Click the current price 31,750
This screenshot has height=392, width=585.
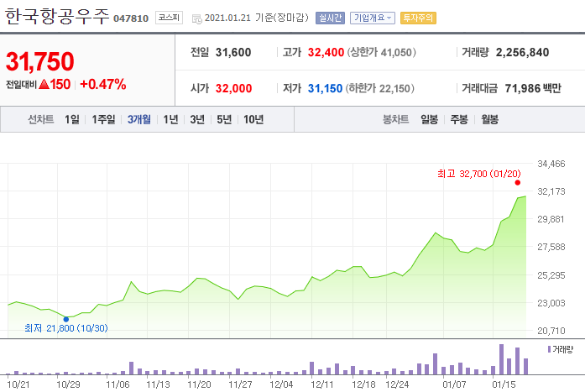click(x=40, y=61)
